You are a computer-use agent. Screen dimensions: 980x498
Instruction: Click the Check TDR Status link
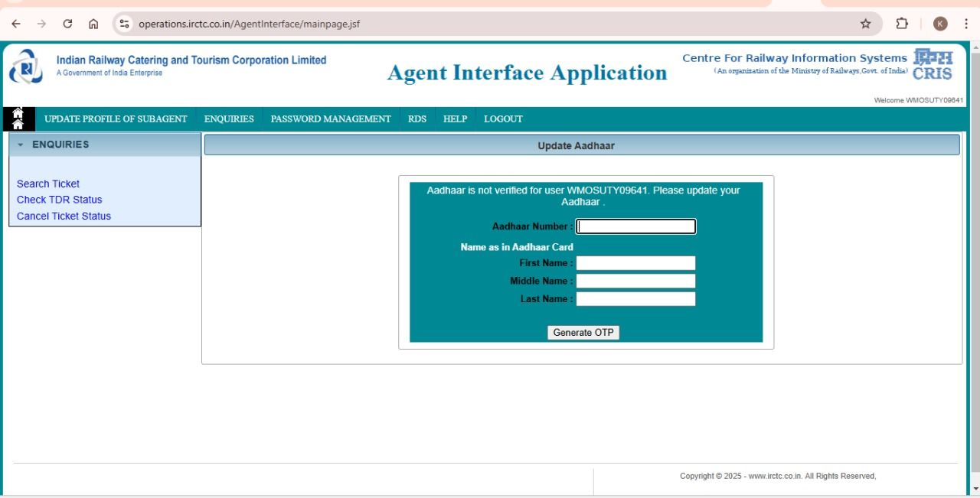pos(59,200)
